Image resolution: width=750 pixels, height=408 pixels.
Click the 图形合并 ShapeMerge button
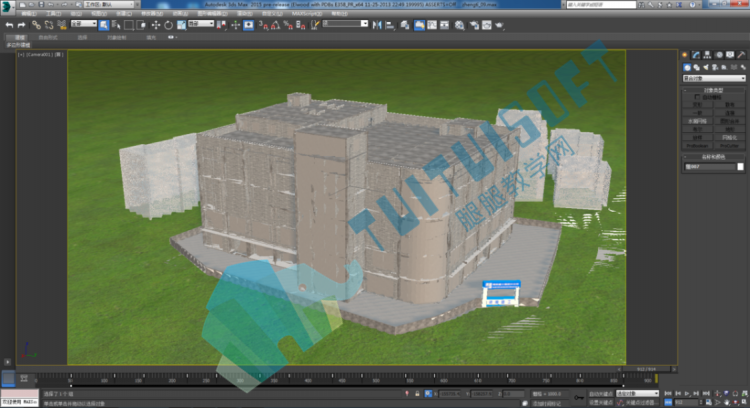729,121
